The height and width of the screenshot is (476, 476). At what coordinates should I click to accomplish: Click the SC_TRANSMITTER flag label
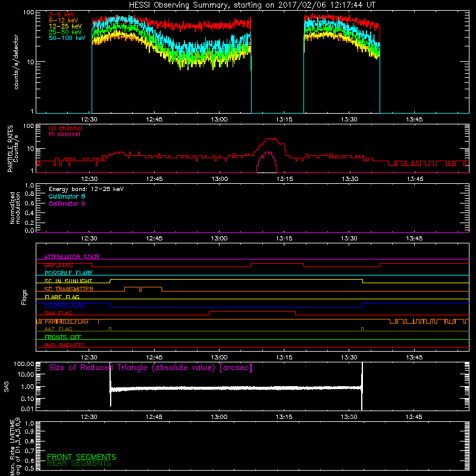[69, 289]
